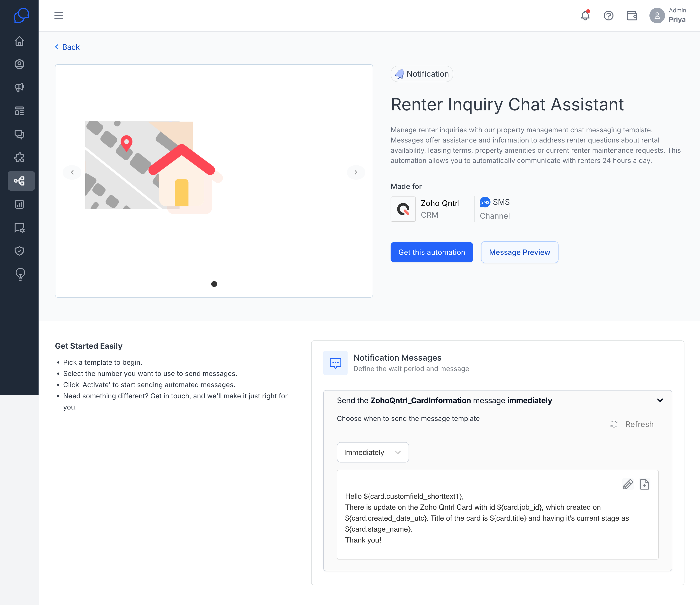The image size is (700, 605).
Task: Click the edit pencil icon on message
Action: 628,484
